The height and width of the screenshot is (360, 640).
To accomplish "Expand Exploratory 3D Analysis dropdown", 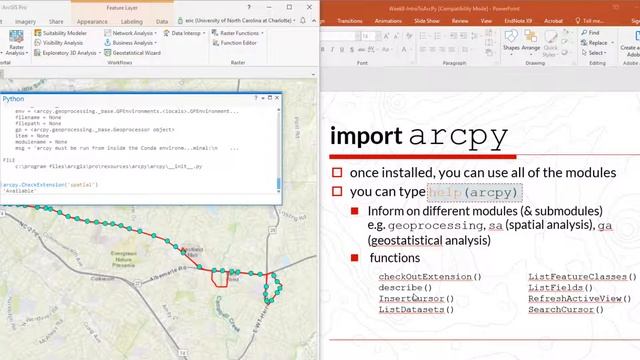I will (100, 53).
